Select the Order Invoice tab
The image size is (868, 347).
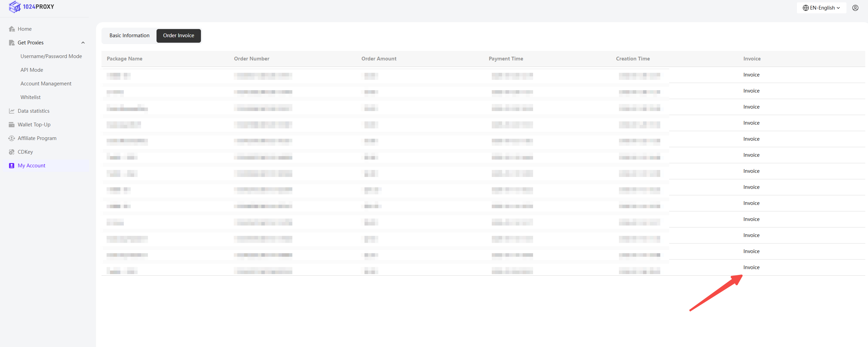click(x=178, y=36)
